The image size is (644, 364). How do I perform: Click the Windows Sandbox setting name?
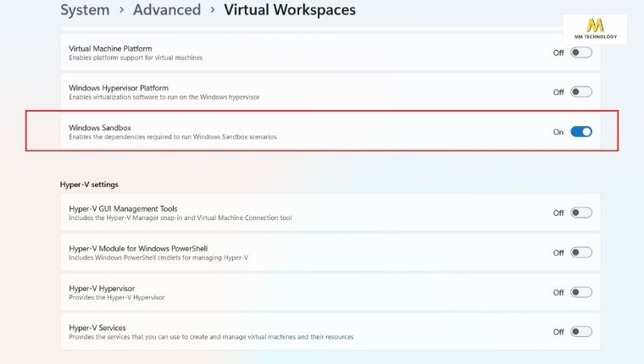pyautogui.click(x=100, y=128)
